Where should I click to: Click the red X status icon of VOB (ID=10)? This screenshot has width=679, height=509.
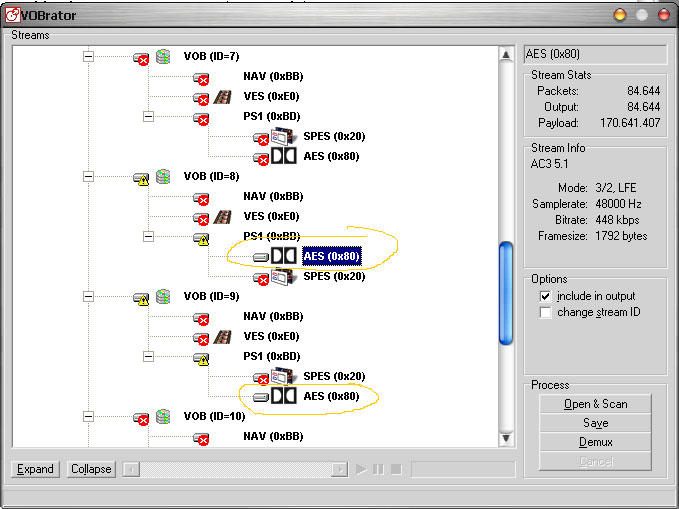coord(141,418)
